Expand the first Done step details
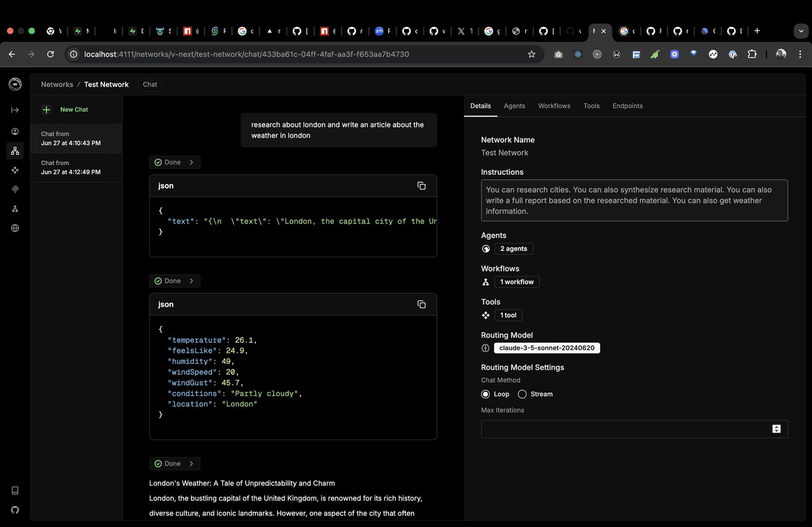This screenshot has width=812, height=527. (175, 162)
